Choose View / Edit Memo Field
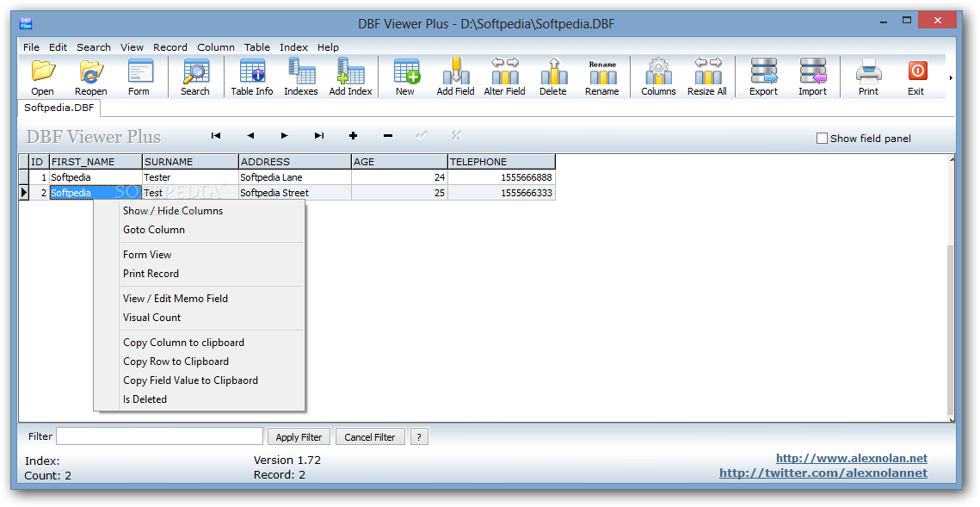The height and width of the screenshot is (507, 980). tap(200, 298)
